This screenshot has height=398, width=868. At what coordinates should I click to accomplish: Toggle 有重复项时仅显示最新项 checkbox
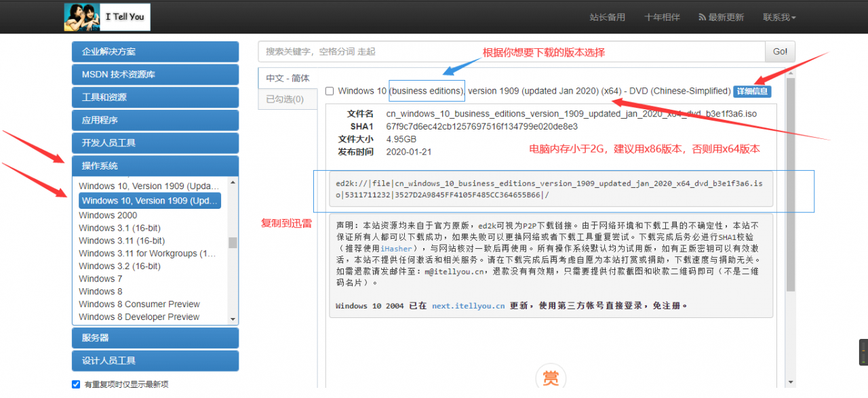click(76, 384)
